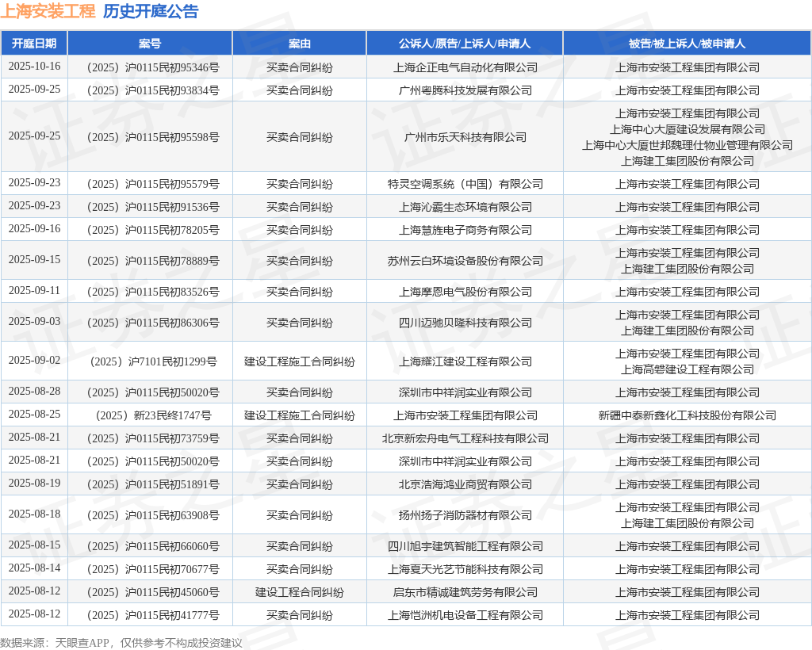
Task: Select case number 沪0115民初73759号
Action: tap(153, 438)
